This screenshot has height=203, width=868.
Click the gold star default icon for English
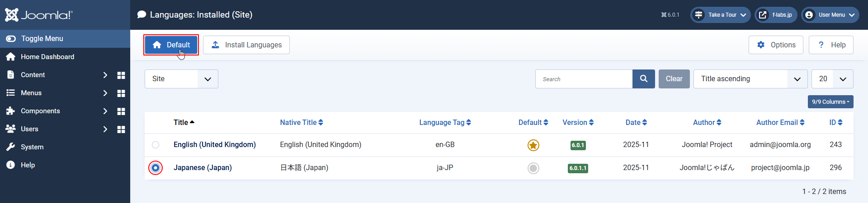(x=533, y=145)
